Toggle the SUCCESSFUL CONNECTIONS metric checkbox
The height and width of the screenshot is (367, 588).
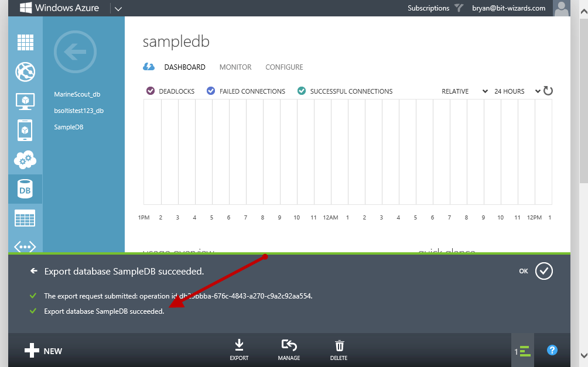(302, 91)
